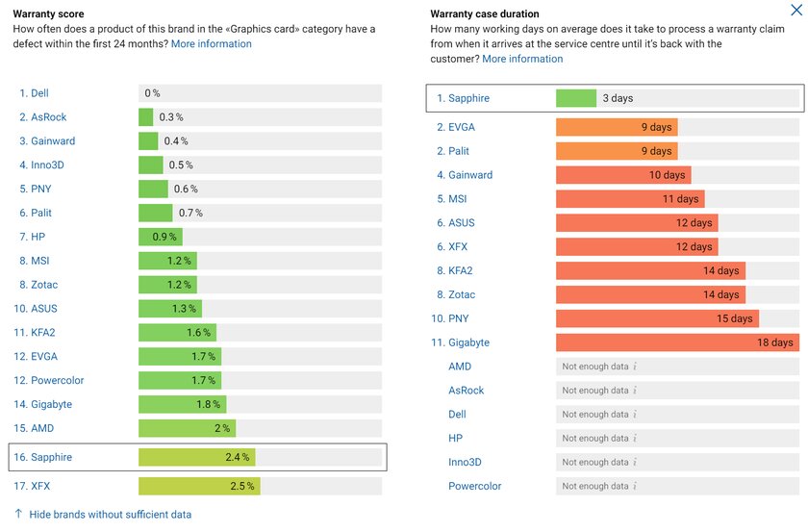
Task: Collapse brands without sufficient data
Action: [x=110, y=515]
